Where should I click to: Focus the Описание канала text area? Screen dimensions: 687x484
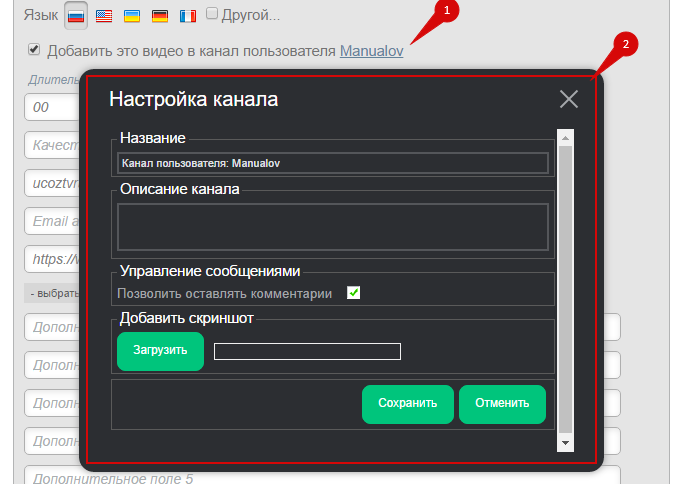pos(332,226)
